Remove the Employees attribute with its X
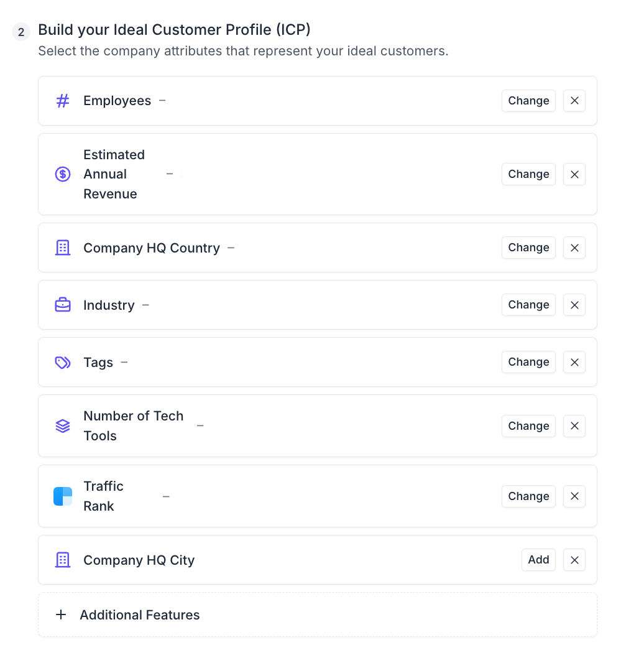This screenshot has height=663, width=644. [x=574, y=101]
